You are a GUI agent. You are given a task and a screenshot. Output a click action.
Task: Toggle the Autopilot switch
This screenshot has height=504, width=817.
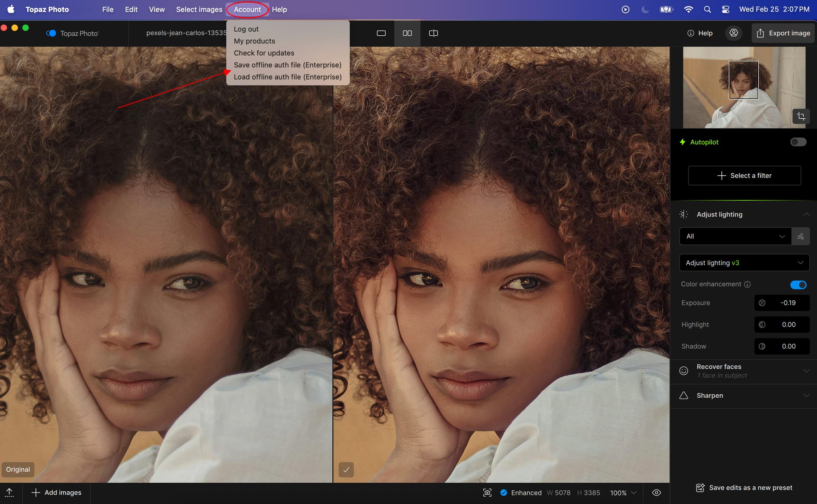point(798,142)
